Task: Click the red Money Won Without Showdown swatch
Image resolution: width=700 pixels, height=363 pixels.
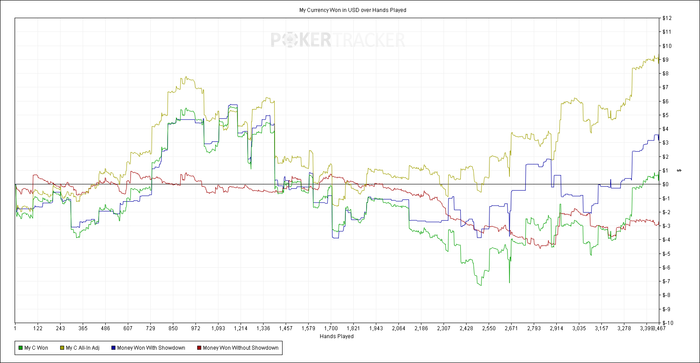Action: [199, 348]
